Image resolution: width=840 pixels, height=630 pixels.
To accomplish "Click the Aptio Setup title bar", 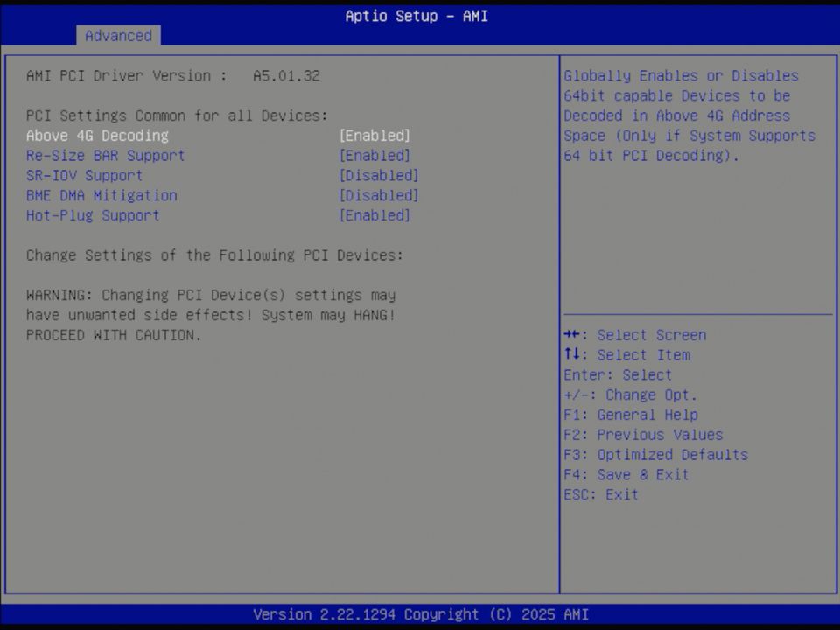I will point(416,16).
